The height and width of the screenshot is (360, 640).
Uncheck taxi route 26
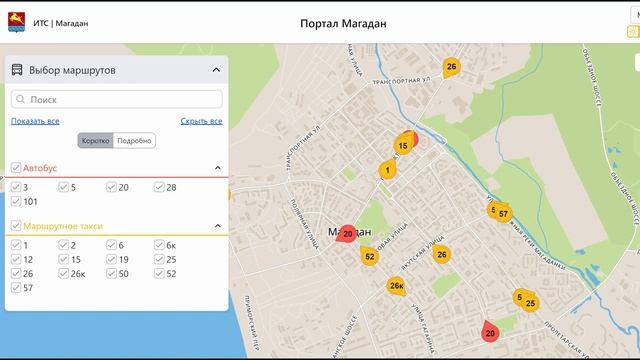pyautogui.click(x=16, y=273)
